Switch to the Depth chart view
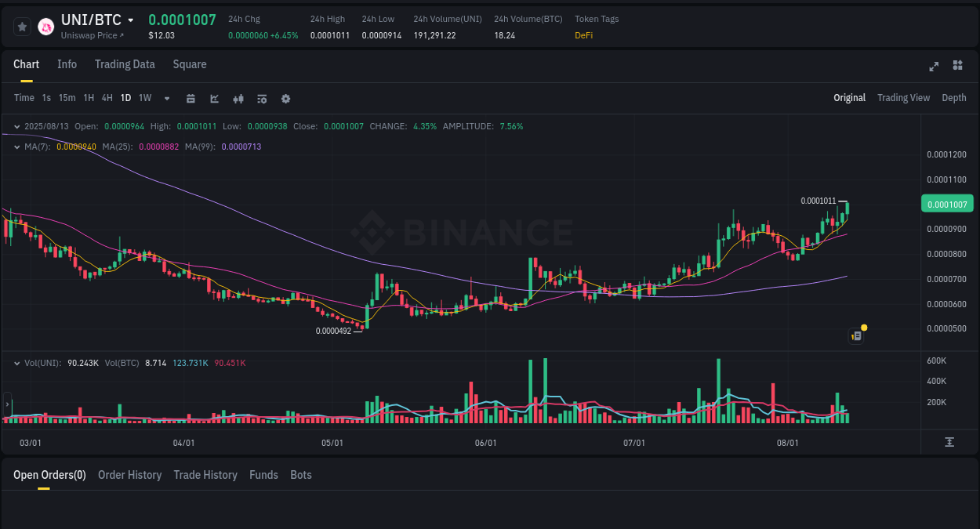This screenshot has height=529, width=980. tap(954, 97)
